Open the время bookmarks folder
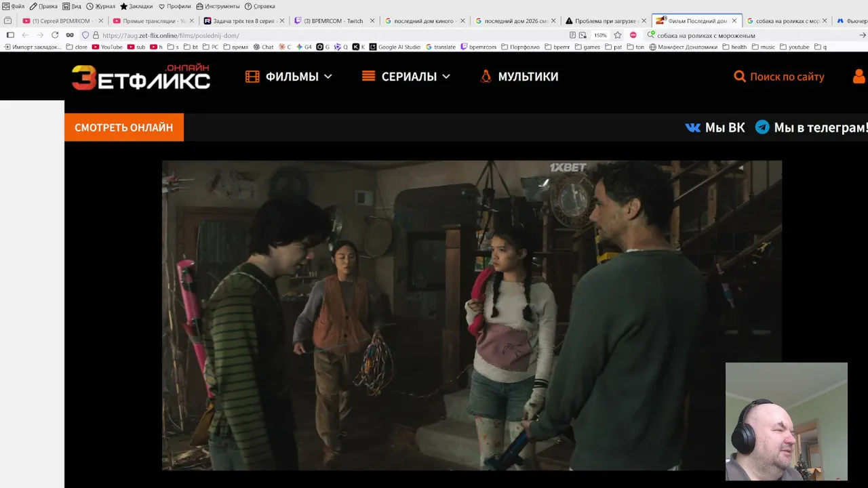Viewport: 868px width, 488px height. coord(235,47)
